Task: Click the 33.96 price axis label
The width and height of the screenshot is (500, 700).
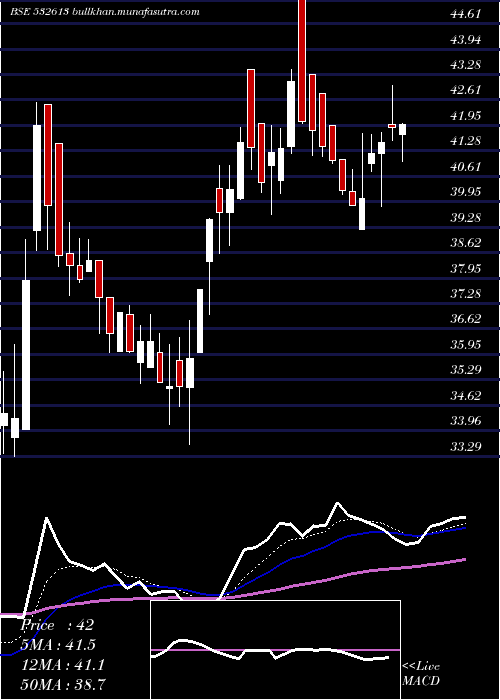Action: (466, 421)
